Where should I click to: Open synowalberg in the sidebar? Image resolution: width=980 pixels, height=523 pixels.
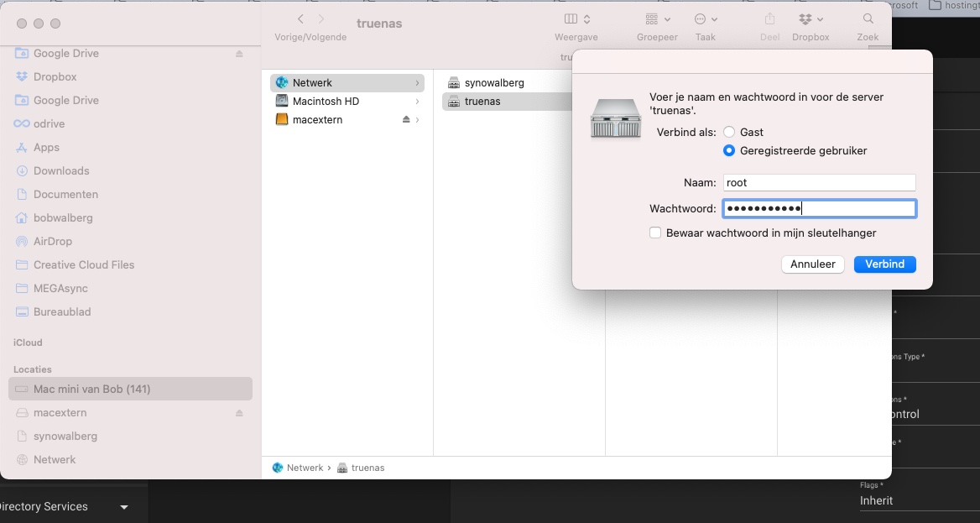coord(65,436)
